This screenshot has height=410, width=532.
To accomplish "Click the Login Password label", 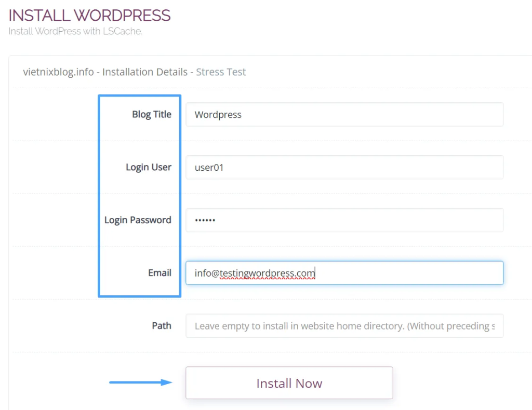I will pyautogui.click(x=138, y=220).
